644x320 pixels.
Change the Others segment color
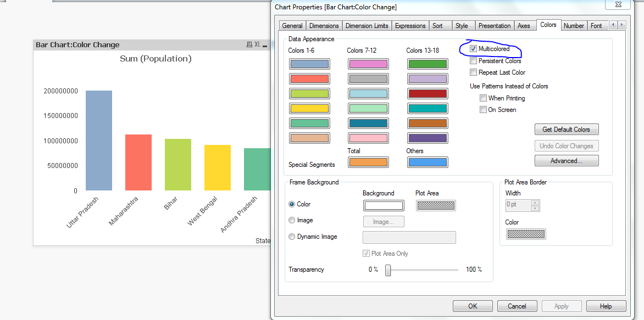pyautogui.click(x=428, y=162)
